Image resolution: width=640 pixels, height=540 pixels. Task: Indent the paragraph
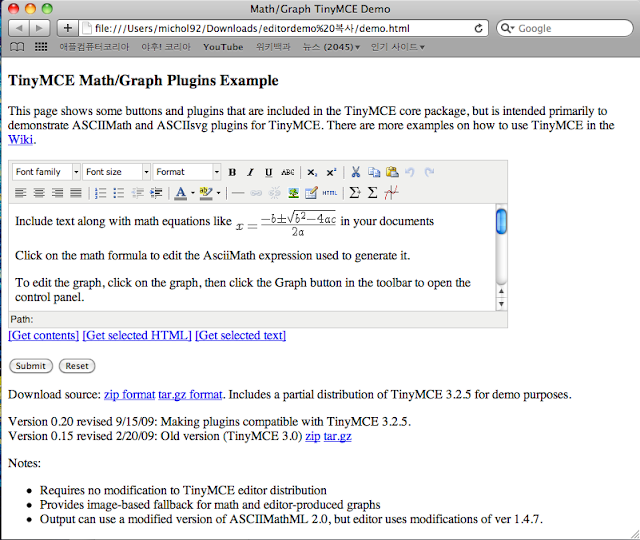[x=156, y=193]
